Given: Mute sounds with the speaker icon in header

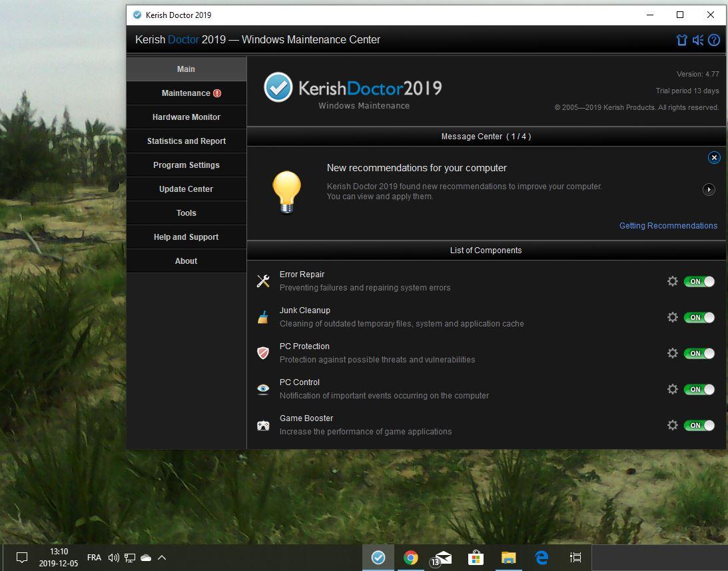Looking at the screenshot, I should pos(698,40).
